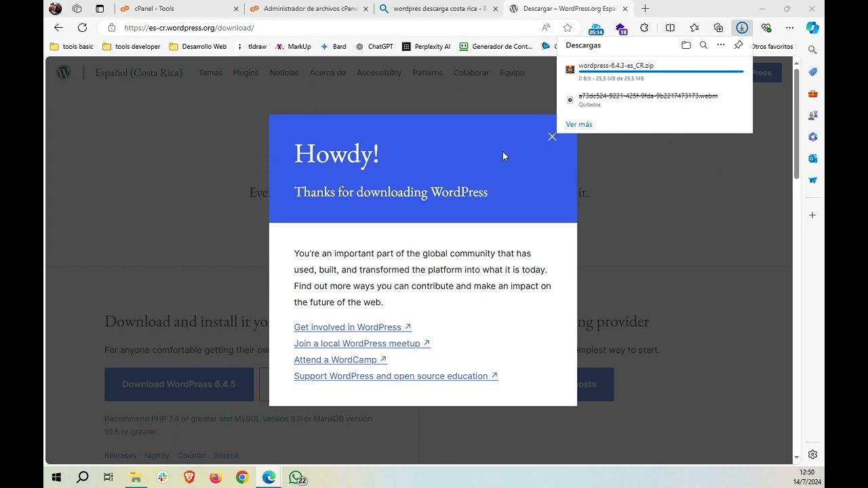The height and width of the screenshot is (488, 868).
Task: Open the browser Extensions puzzle icon
Action: [644, 28]
